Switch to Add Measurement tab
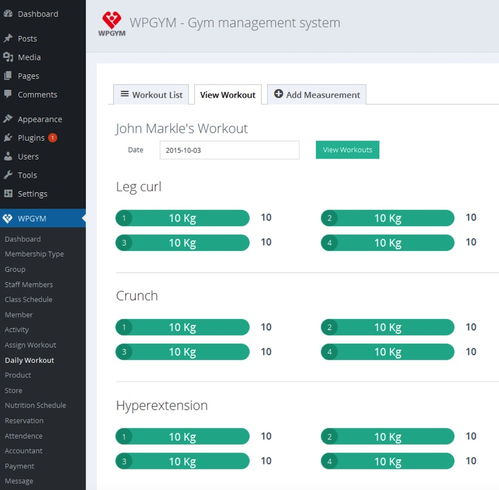The image size is (499, 490). tap(317, 95)
